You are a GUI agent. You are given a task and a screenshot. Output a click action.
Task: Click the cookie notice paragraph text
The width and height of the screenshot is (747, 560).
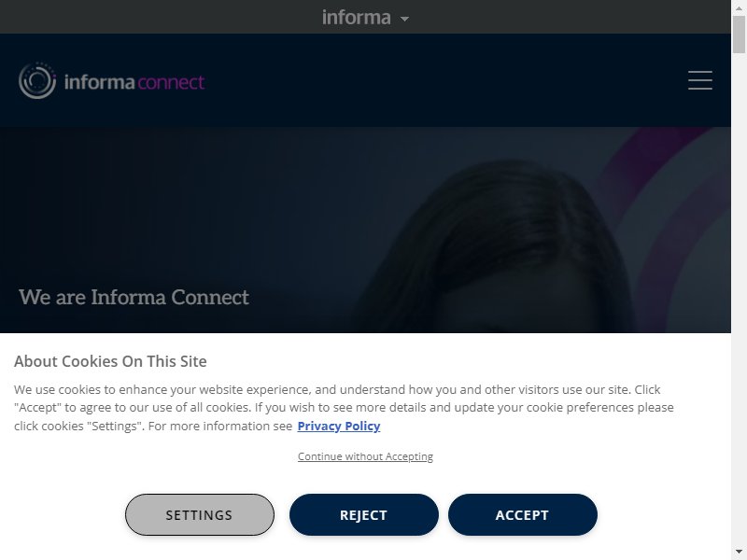click(x=344, y=408)
